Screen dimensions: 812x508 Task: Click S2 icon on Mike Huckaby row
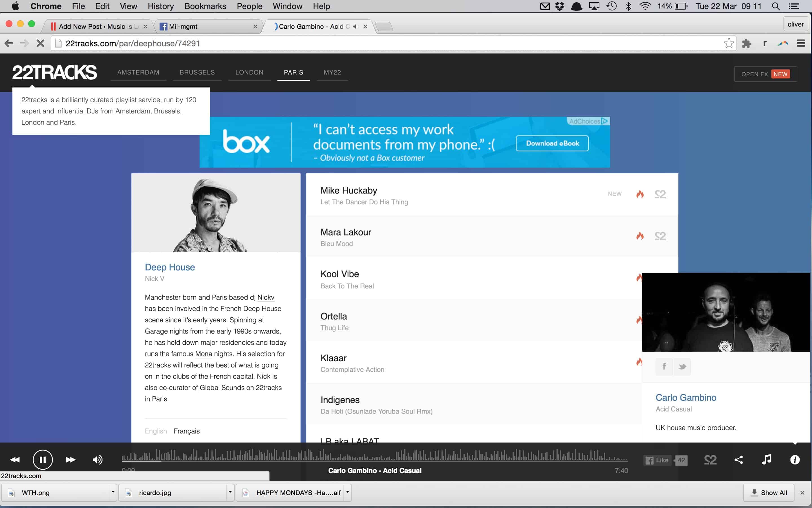click(660, 194)
